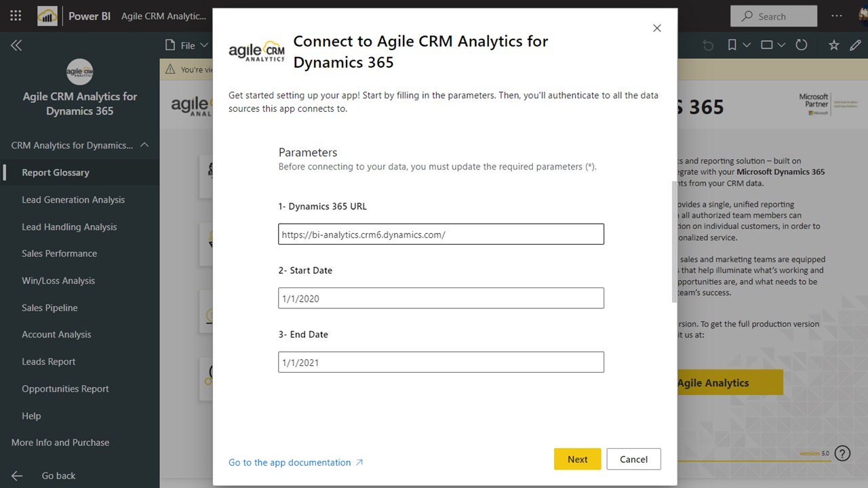The image size is (868, 488).
Task: Open the app launcher waffle icon
Action: [x=16, y=16]
